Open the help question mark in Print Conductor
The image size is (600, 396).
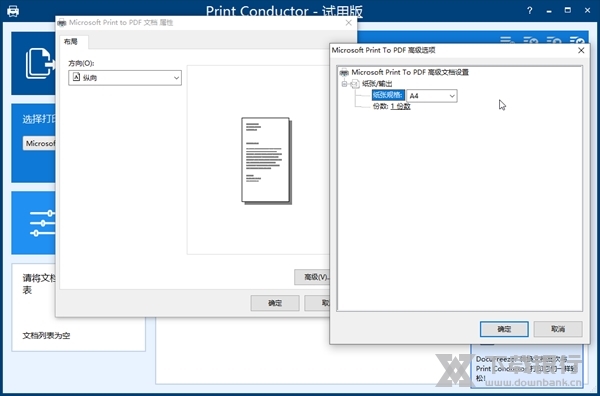(x=530, y=11)
